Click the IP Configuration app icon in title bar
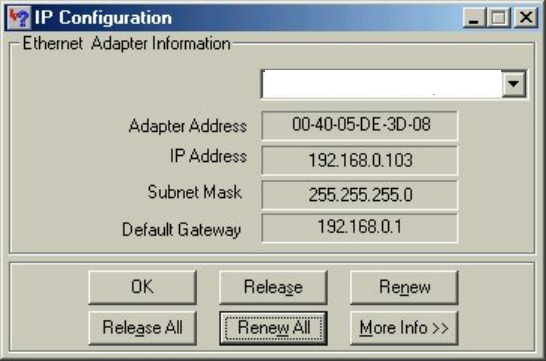This screenshot has height=361, width=546. 19,17
